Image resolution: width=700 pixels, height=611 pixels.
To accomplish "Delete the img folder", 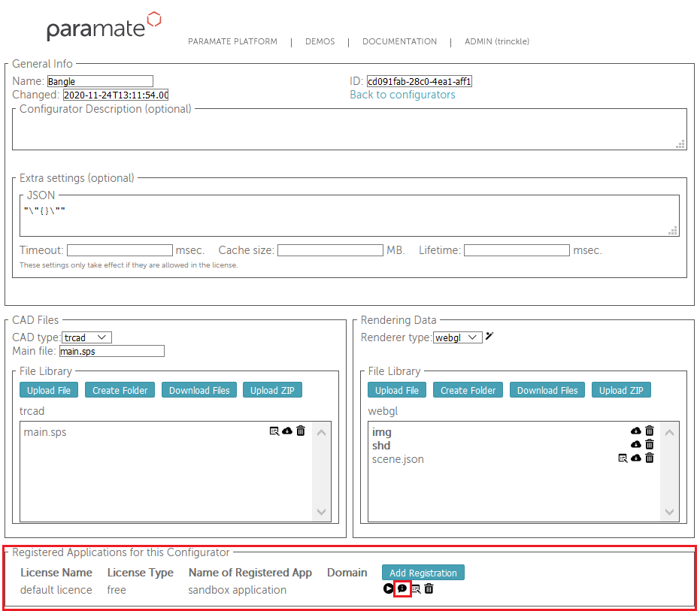I will coord(650,431).
